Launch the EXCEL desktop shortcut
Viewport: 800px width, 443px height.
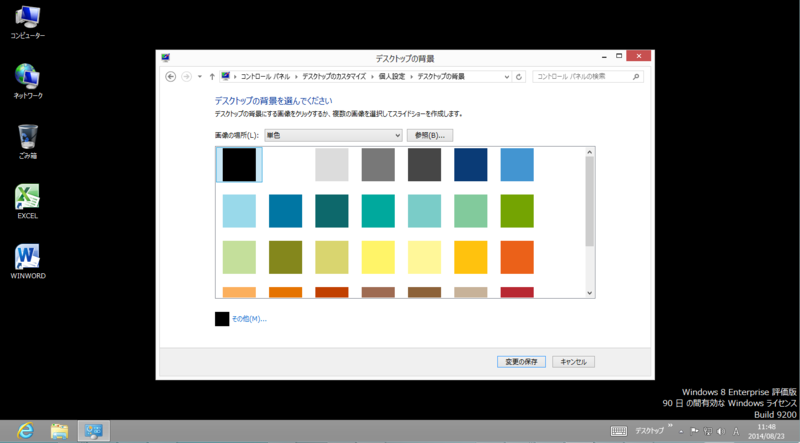[x=28, y=202]
